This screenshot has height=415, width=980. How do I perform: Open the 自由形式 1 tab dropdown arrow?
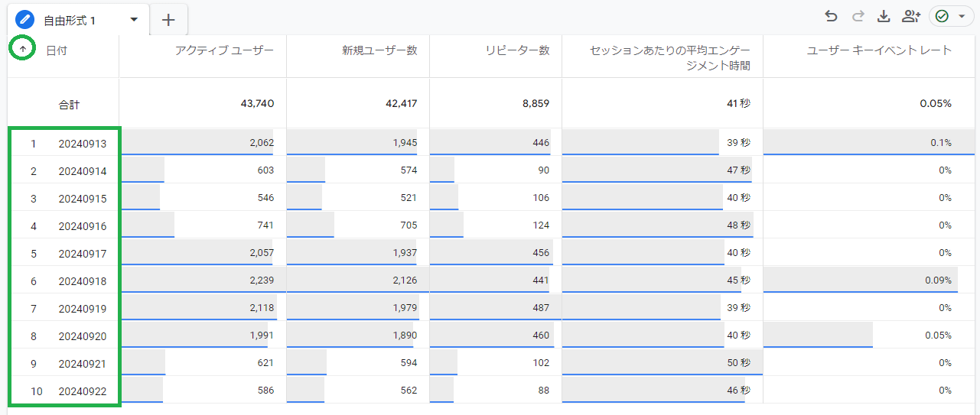tap(134, 20)
